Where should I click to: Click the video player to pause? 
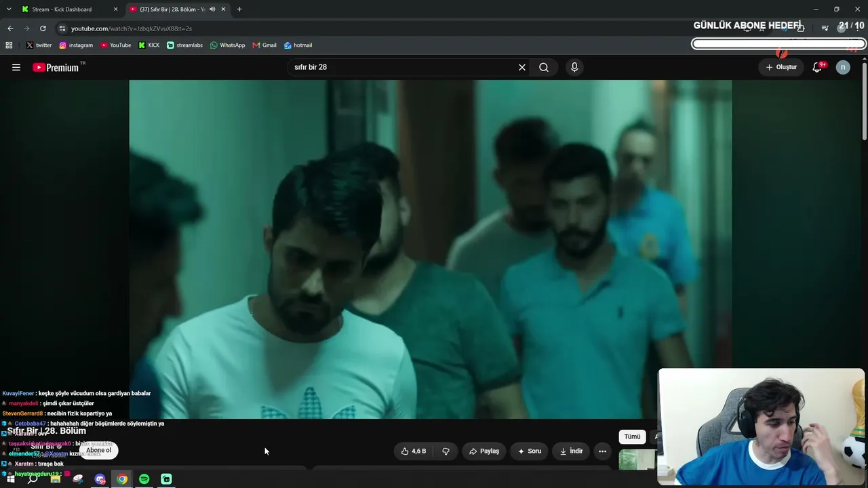tap(430, 249)
